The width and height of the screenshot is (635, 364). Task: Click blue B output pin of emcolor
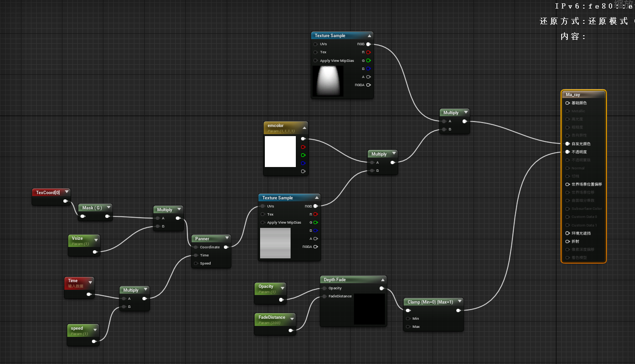(x=303, y=163)
